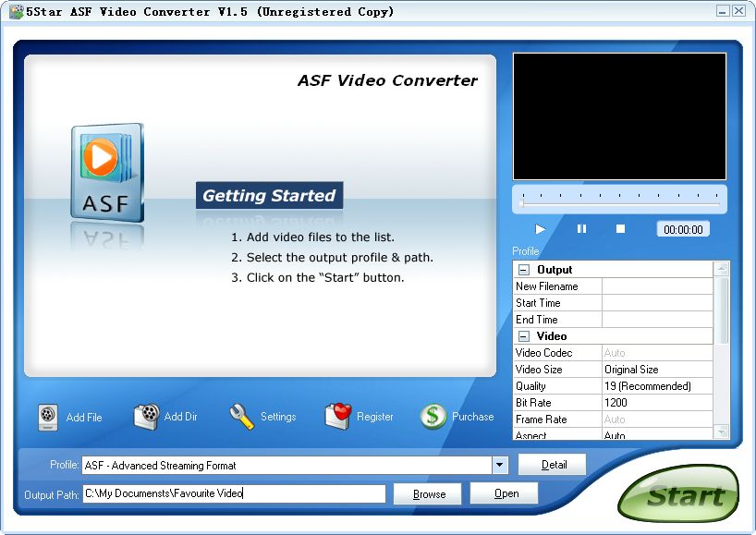
Task: Click the 'Frame Rate' property label
Action: [541, 419]
